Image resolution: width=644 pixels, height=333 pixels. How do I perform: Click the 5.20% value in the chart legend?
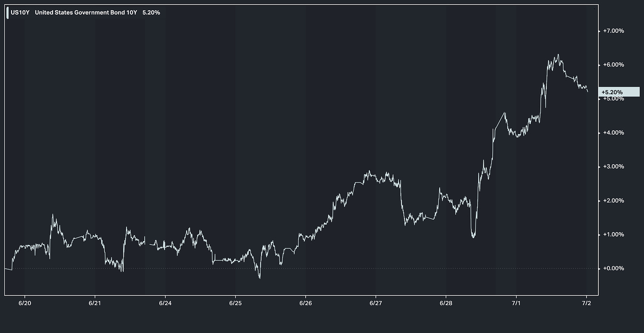(151, 13)
